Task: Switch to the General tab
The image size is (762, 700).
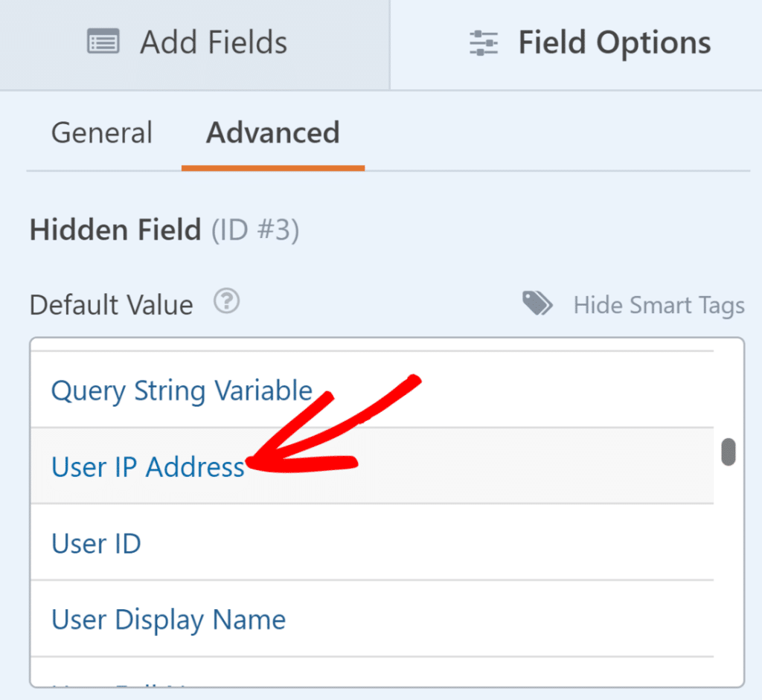Action: point(101,132)
